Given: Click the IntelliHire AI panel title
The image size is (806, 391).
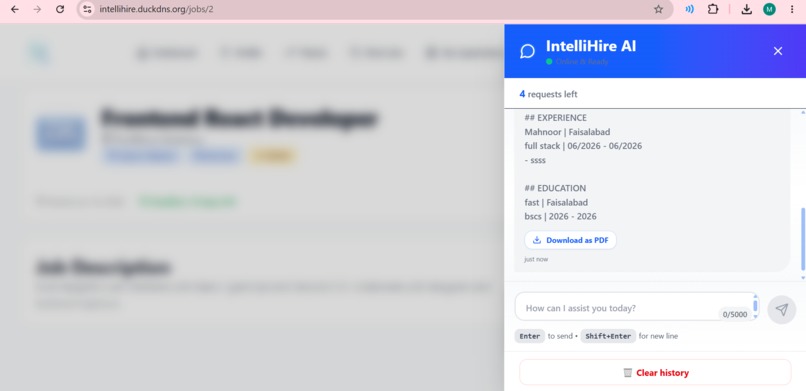Looking at the screenshot, I should [x=591, y=46].
